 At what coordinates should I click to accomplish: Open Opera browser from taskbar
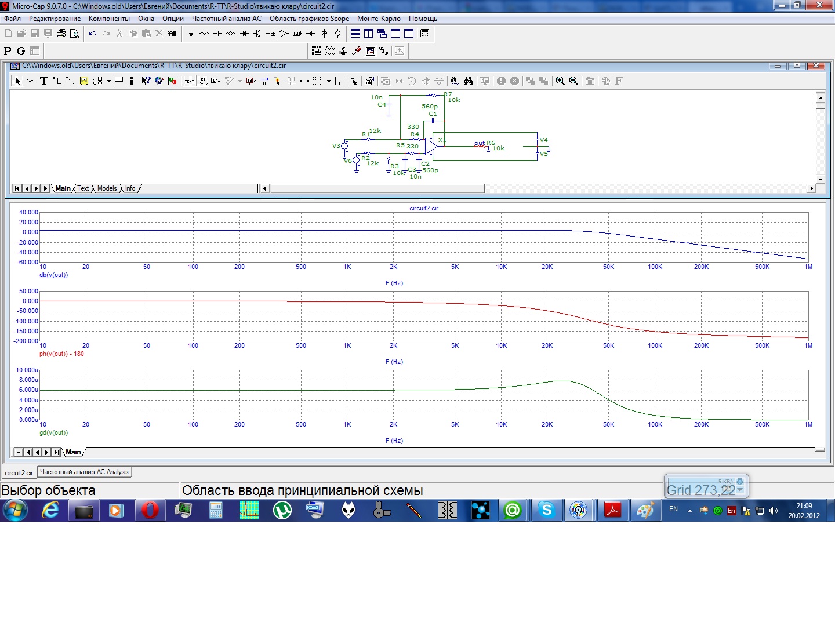click(150, 510)
